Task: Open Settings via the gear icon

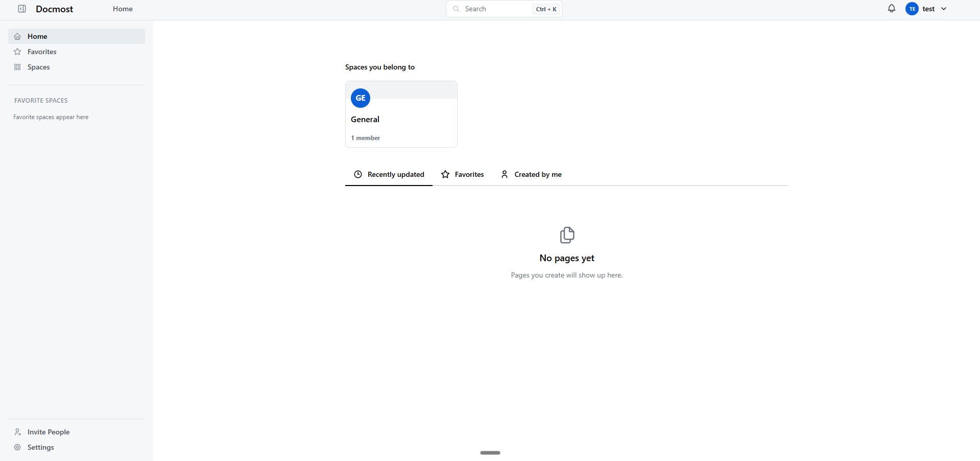Action: [x=17, y=447]
